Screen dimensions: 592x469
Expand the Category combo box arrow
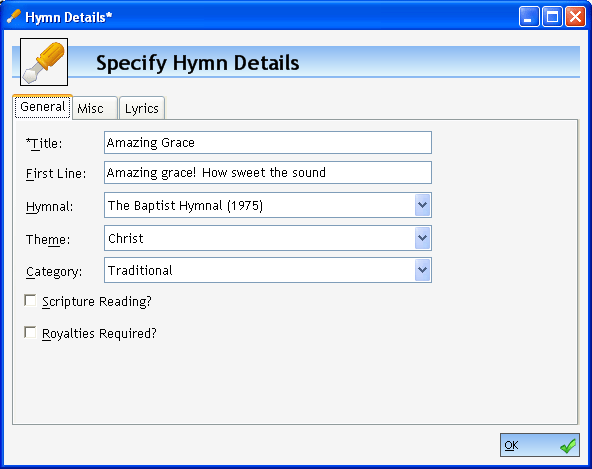[x=422, y=270]
